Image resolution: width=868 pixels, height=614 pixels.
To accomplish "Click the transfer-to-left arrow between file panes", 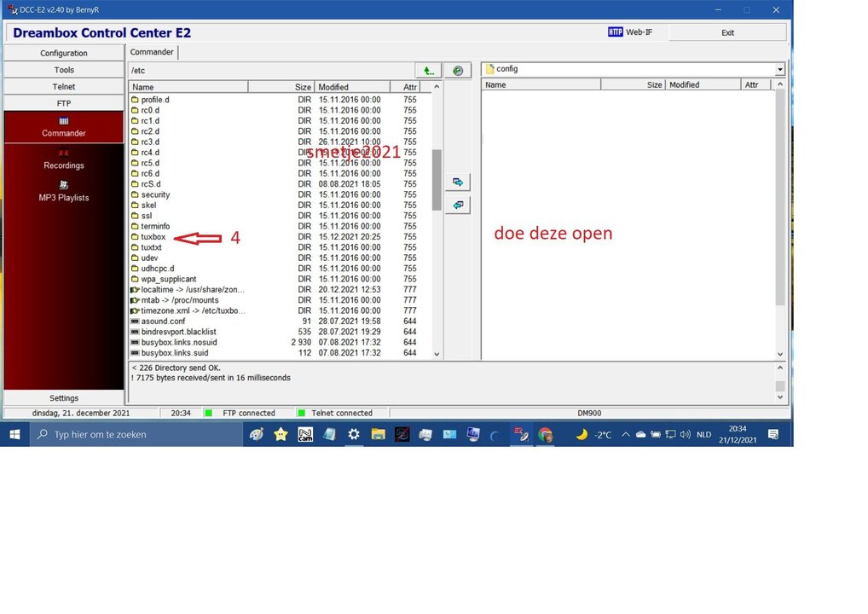I will (x=459, y=205).
